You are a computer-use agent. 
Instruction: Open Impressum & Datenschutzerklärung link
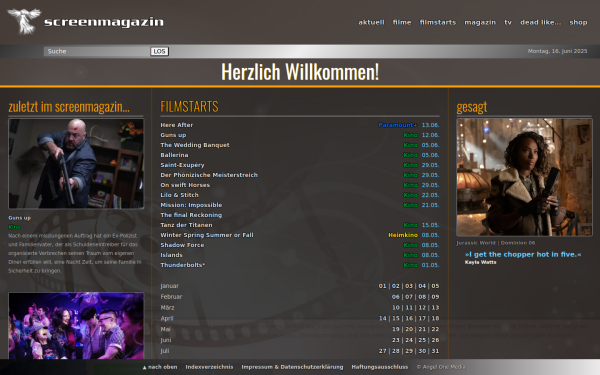pos(292,367)
